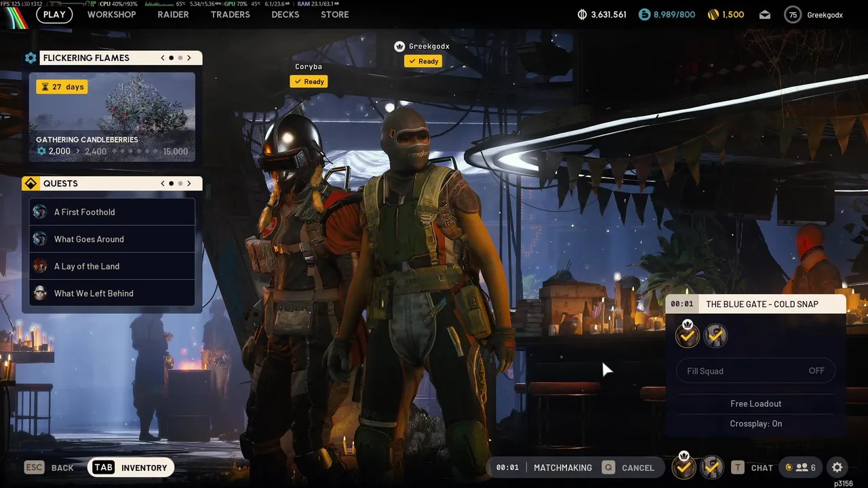Image resolution: width=868 pixels, height=488 pixels.
Task: Select the second Flickering Flames page dot
Action: tap(180, 58)
